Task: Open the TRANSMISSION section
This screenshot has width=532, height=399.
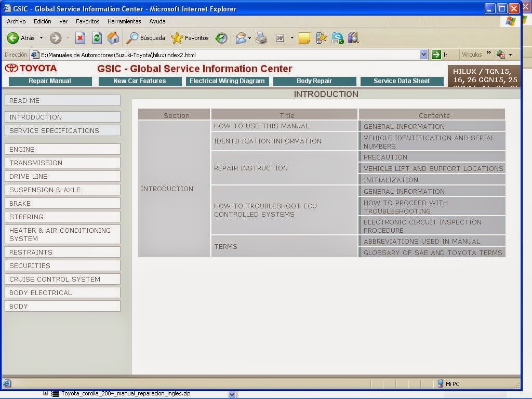Action: [62, 163]
